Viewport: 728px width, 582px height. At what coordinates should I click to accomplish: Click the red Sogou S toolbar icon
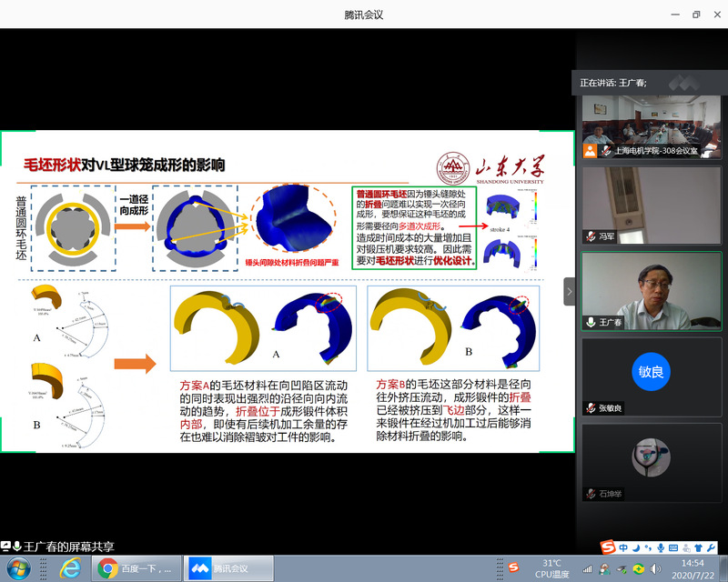[x=607, y=547]
